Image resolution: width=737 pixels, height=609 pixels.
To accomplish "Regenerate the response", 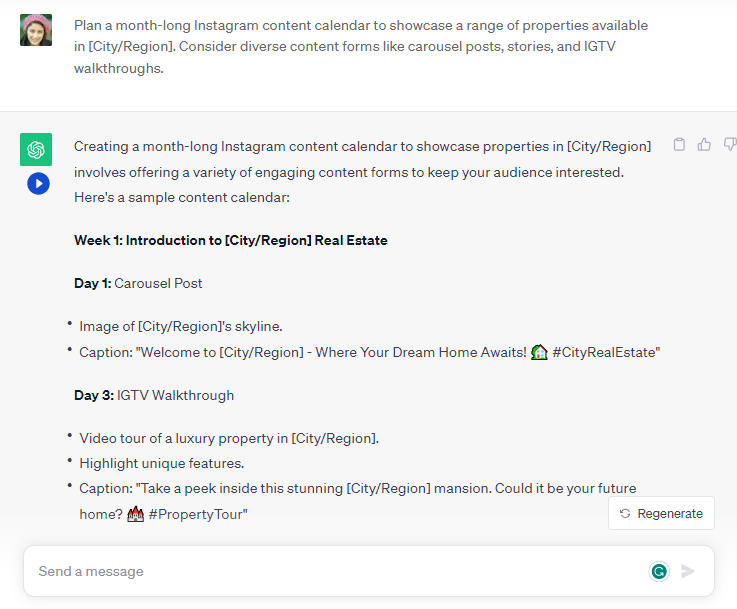I will point(661,513).
